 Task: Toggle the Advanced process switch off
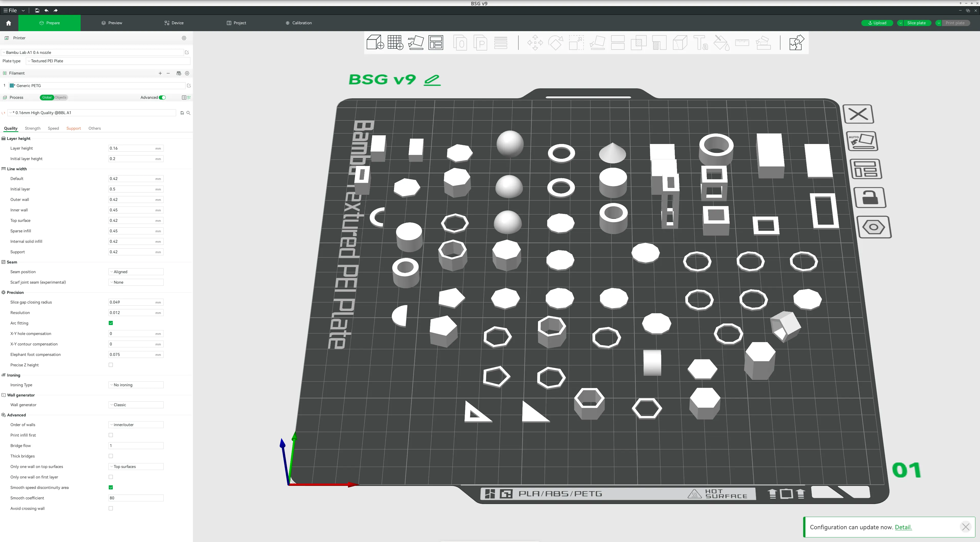tap(162, 98)
